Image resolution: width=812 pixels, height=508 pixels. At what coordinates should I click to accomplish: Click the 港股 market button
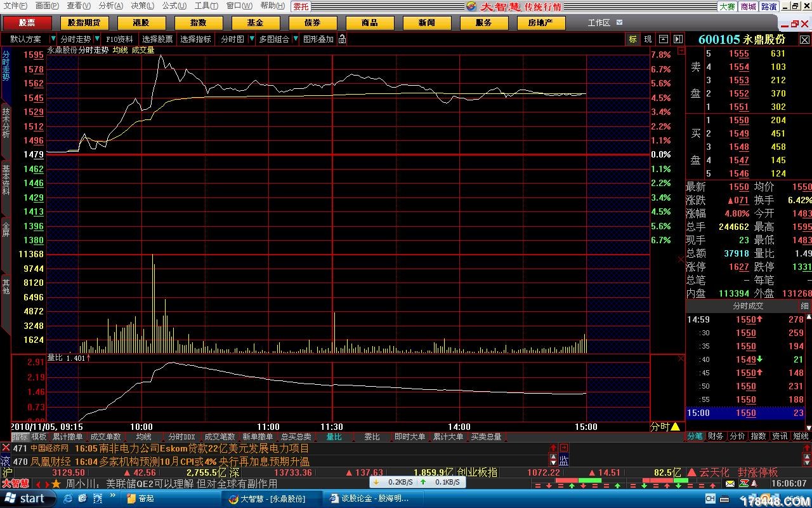click(x=141, y=23)
